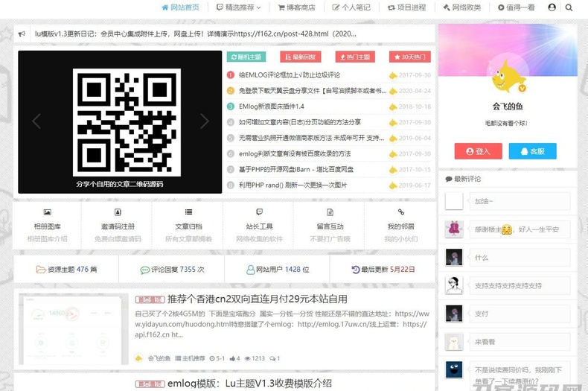Open 相册图库 photo gallery icon tile
This screenshot has height=391, width=588.
pos(48,213)
